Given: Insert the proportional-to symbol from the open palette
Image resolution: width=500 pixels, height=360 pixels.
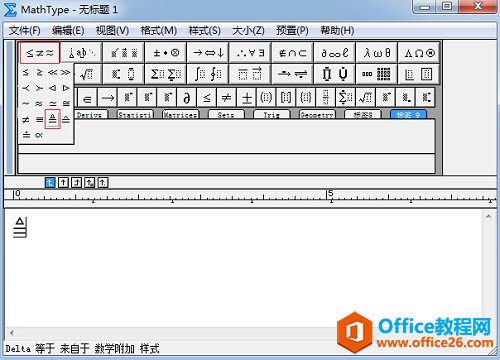Looking at the screenshot, I should [39, 135].
